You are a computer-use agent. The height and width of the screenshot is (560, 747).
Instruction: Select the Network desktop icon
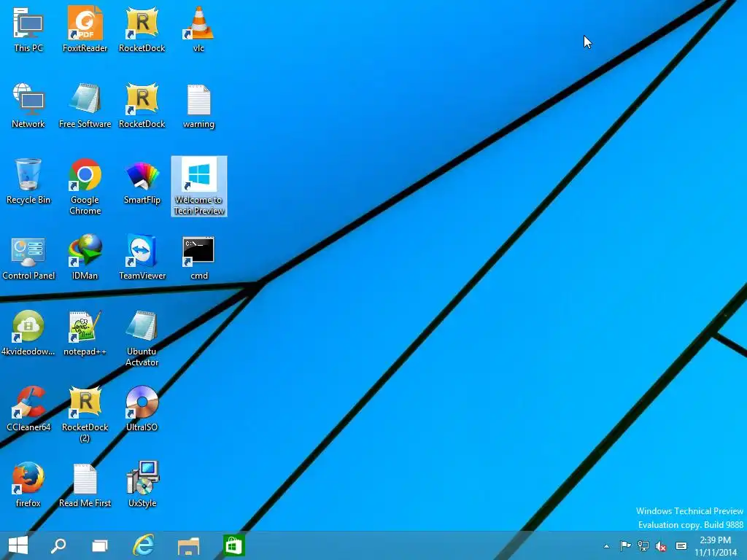pyautogui.click(x=28, y=105)
